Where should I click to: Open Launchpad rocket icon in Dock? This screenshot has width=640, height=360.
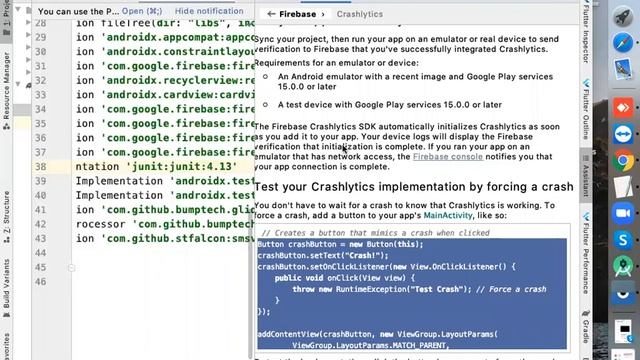[622, 17]
